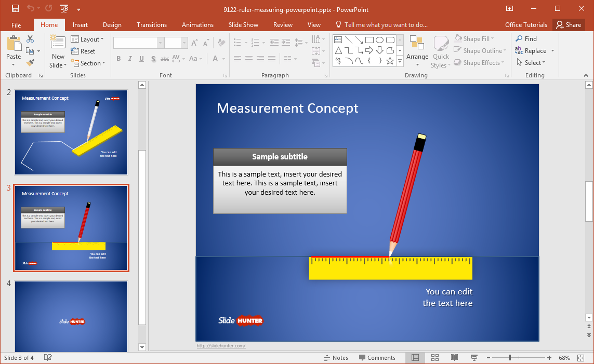Open Slide Sorter view icon in status bar

pos(435,358)
